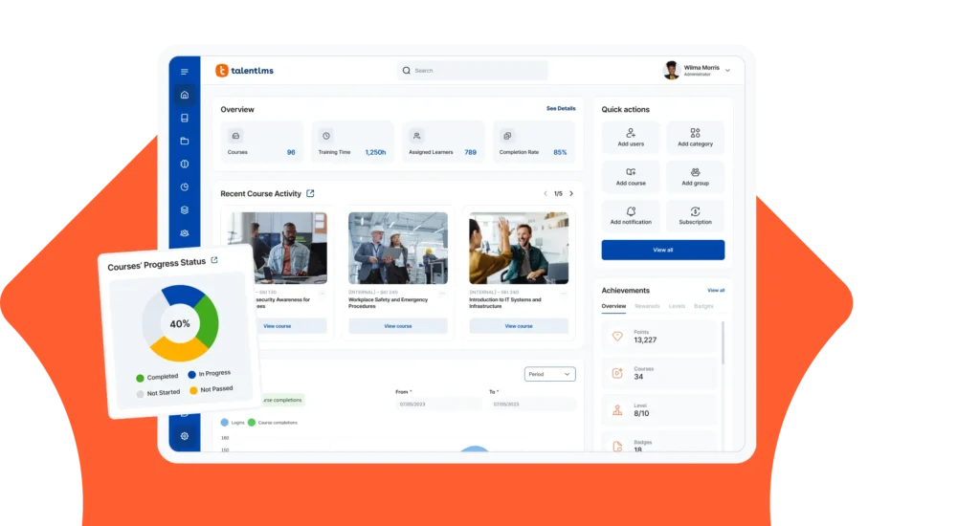Viewport: 980px width, 526px height.
Task: Open the folder icon in the sidebar
Action: click(185, 142)
